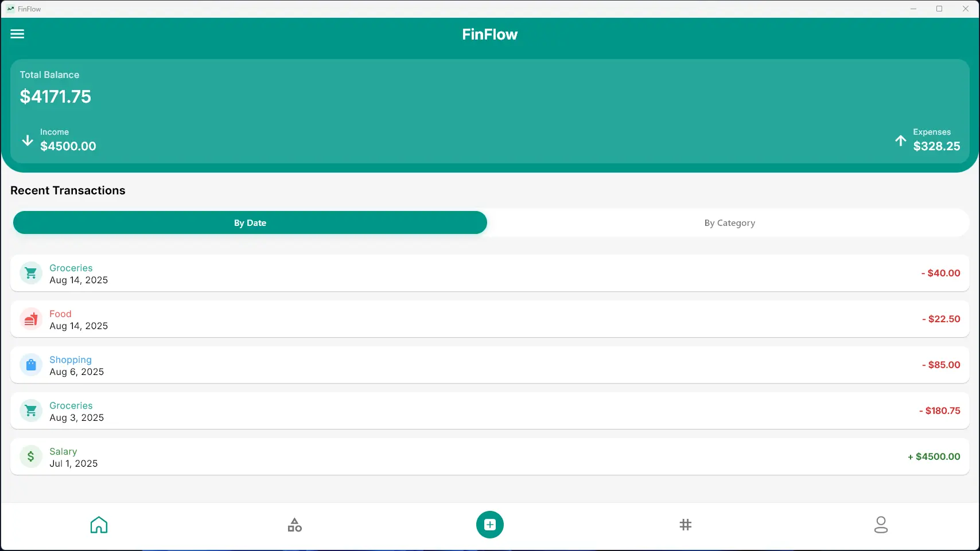Click the Food dish icon

tap(31, 319)
